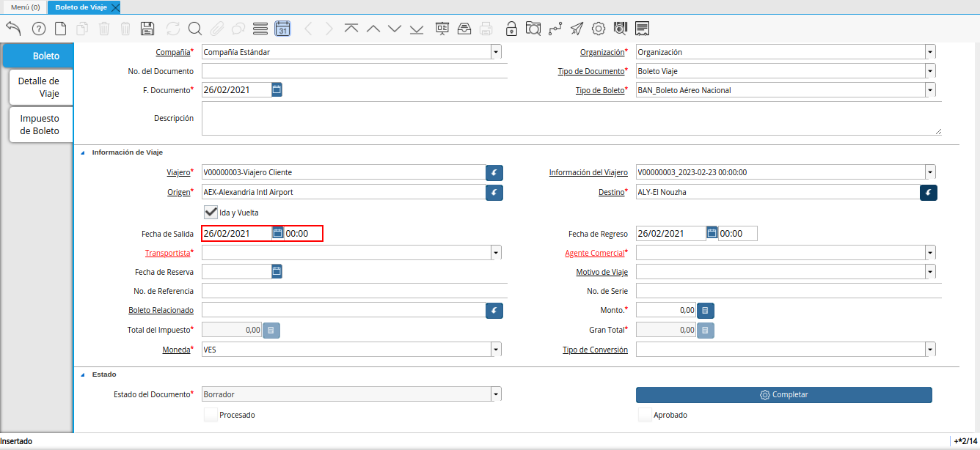Image resolution: width=980 pixels, height=450 pixels.
Task: Open the Transportista dropdown
Action: [496, 253]
